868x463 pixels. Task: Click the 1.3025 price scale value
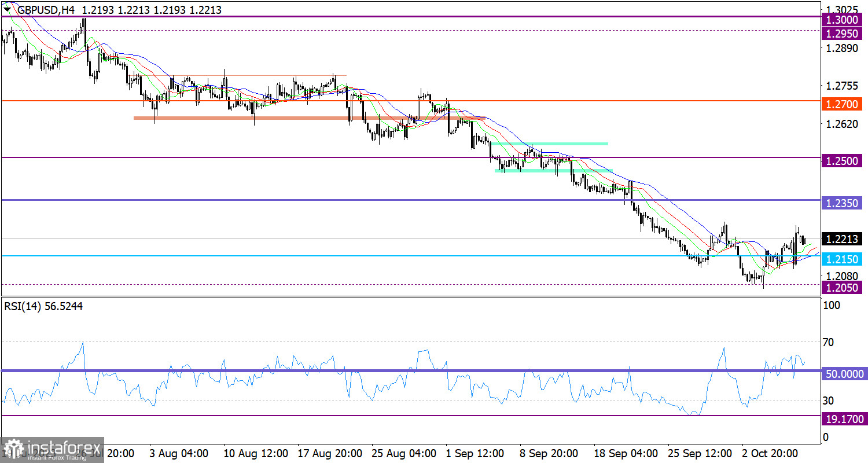click(x=842, y=10)
